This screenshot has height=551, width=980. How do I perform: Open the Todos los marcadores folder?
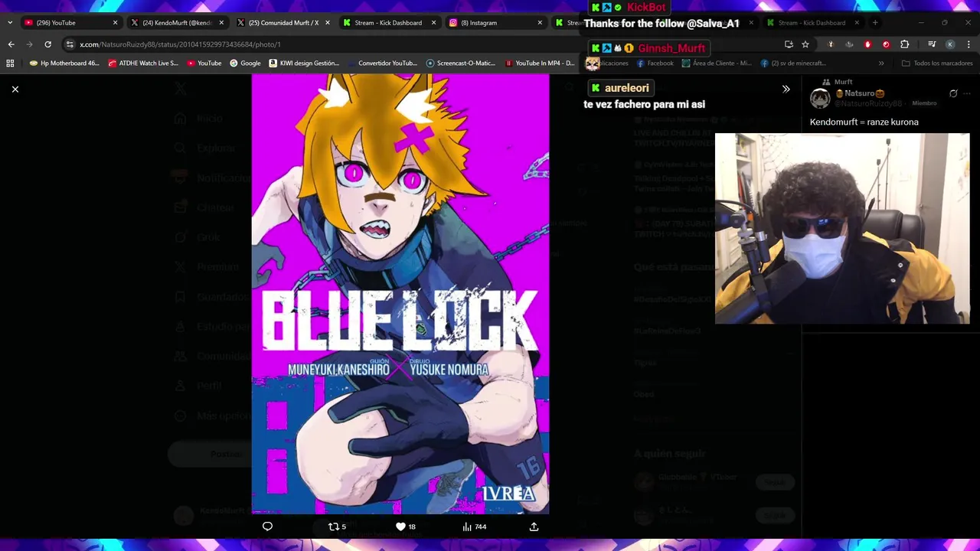point(937,64)
